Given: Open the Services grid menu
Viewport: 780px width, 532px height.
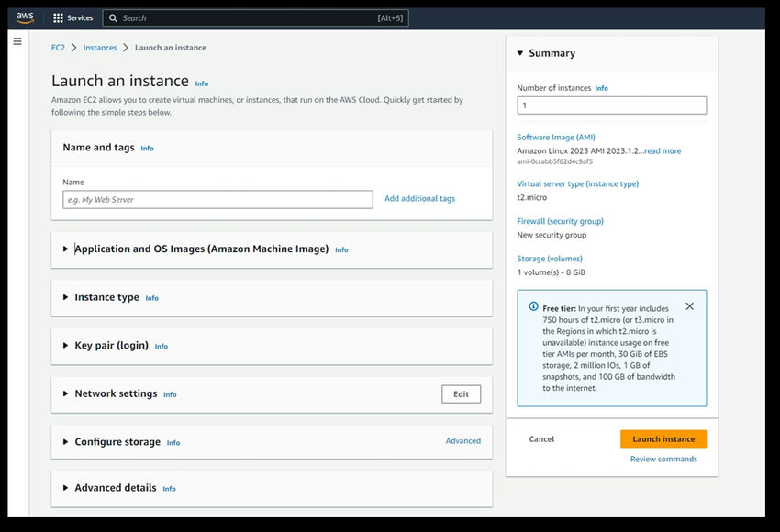Looking at the screenshot, I should point(59,17).
